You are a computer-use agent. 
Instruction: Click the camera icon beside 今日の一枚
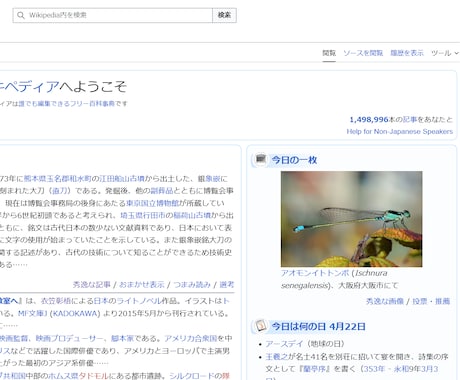(261, 159)
